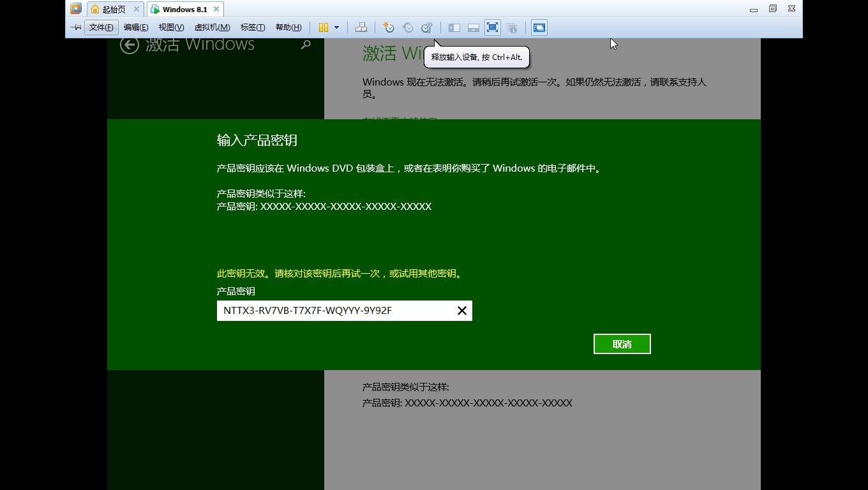Image resolution: width=868 pixels, height=490 pixels.
Task: Click the 此密钥无效 error message
Action: pos(340,273)
